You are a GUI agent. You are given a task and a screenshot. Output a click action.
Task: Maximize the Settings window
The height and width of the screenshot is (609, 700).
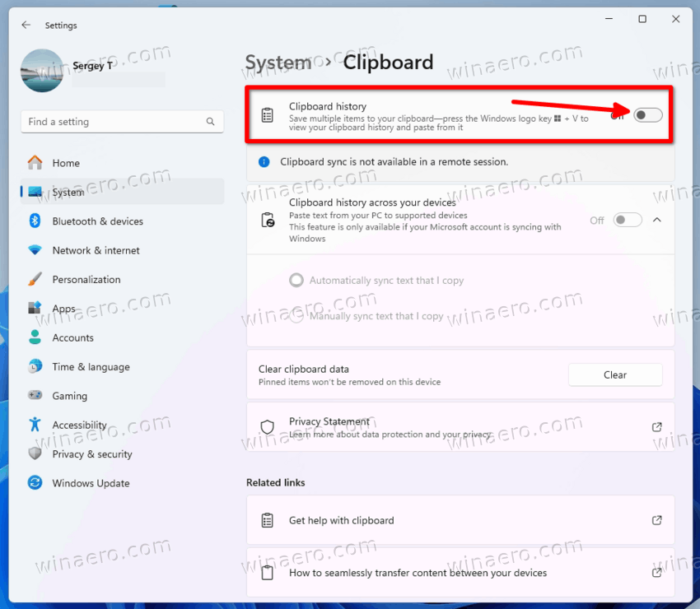pos(642,19)
